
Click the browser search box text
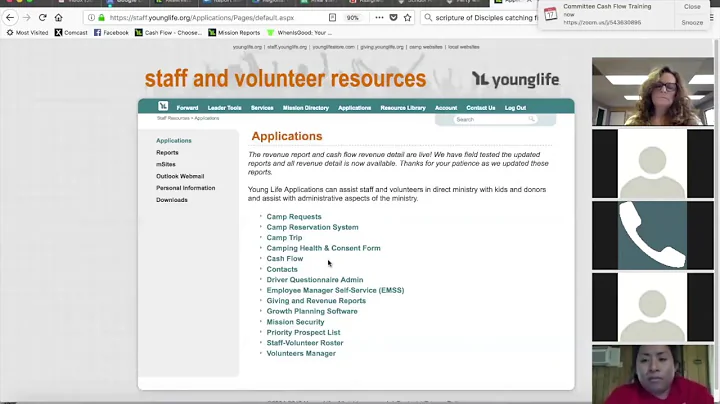pyautogui.click(x=486, y=17)
